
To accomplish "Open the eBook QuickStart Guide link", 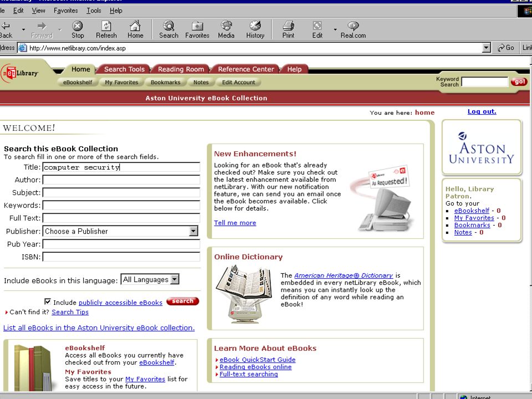I will point(258,360).
